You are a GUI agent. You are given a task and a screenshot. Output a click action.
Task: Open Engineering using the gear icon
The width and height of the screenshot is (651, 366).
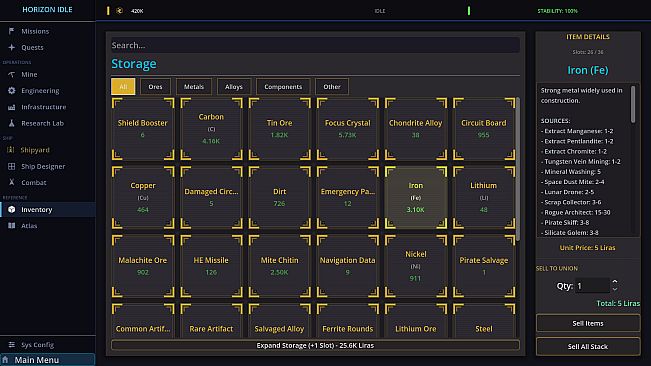pos(11,90)
